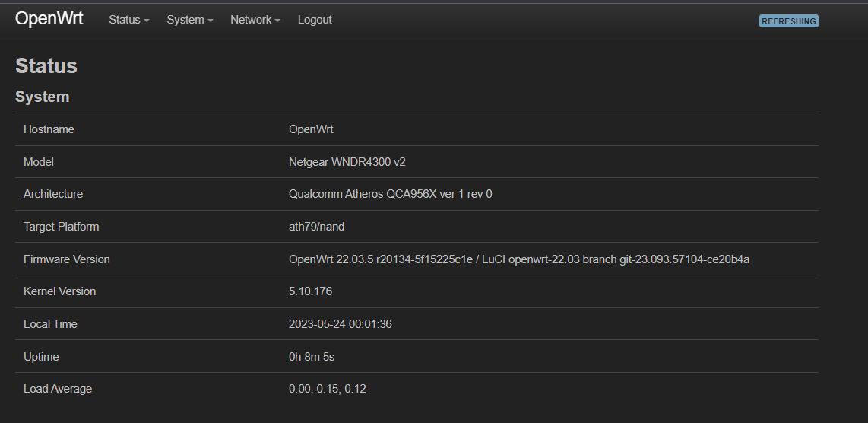
Task: Open the Network dropdown menu
Action: [255, 20]
